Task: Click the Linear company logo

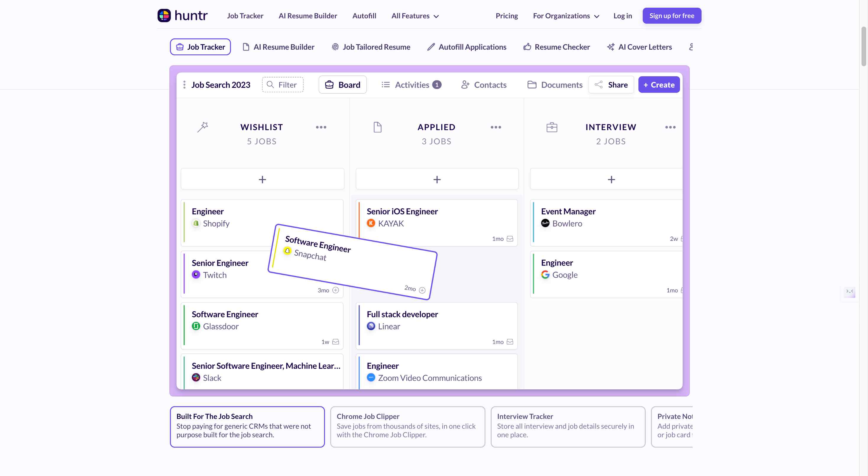Action: point(371,326)
